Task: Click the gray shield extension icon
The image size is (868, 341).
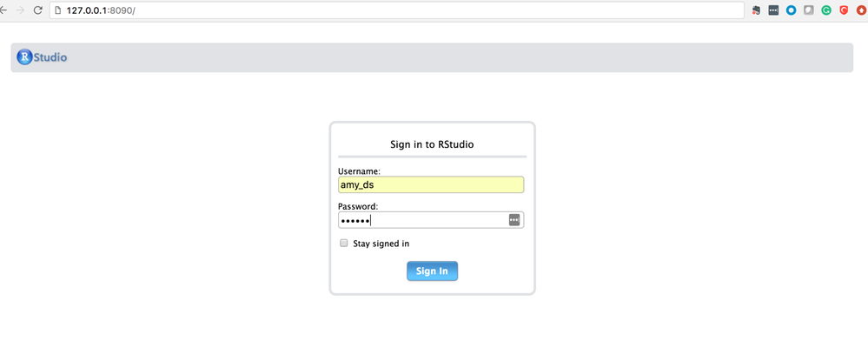Action: [x=809, y=10]
